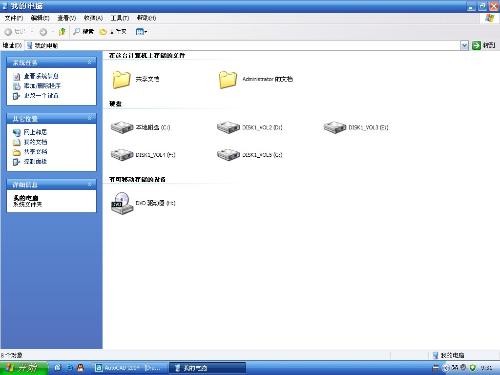This screenshot has width=500, height=375.
Task: Select the 本地磁盘 (C:) drive
Action: click(140, 127)
